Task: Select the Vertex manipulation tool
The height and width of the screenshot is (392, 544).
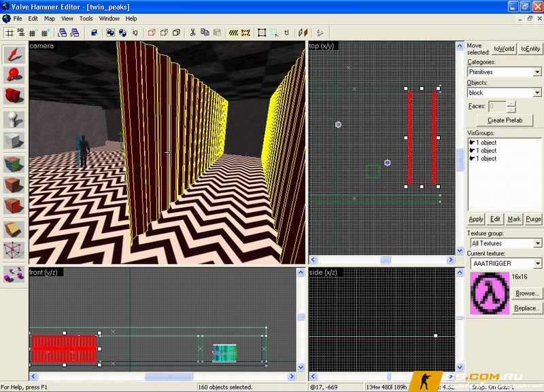Action: [x=14, y=250]
